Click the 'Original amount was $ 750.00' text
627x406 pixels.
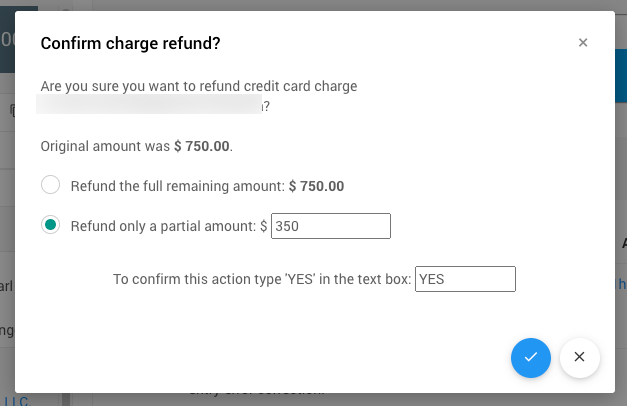tap(136, 146)
